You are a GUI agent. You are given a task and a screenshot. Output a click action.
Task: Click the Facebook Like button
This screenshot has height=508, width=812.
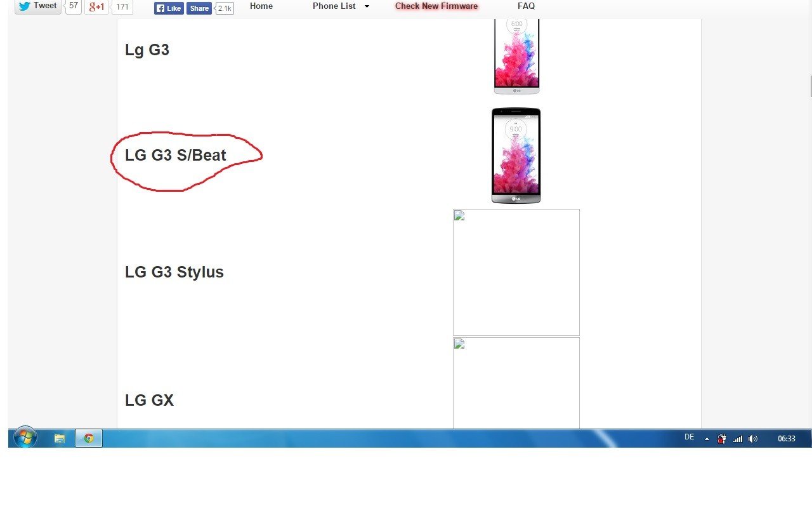[x=169, y=8]
